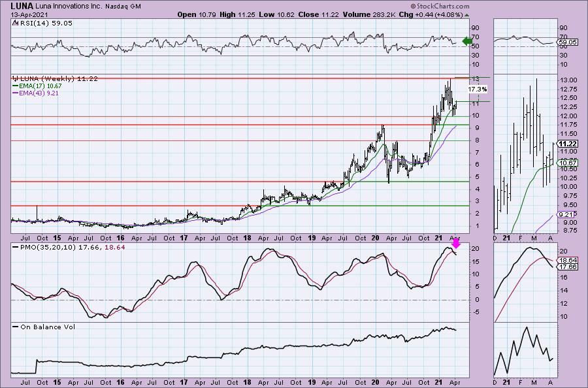Click the green arrow on the RSI panel
588x388 pixels.
(467, 41)
